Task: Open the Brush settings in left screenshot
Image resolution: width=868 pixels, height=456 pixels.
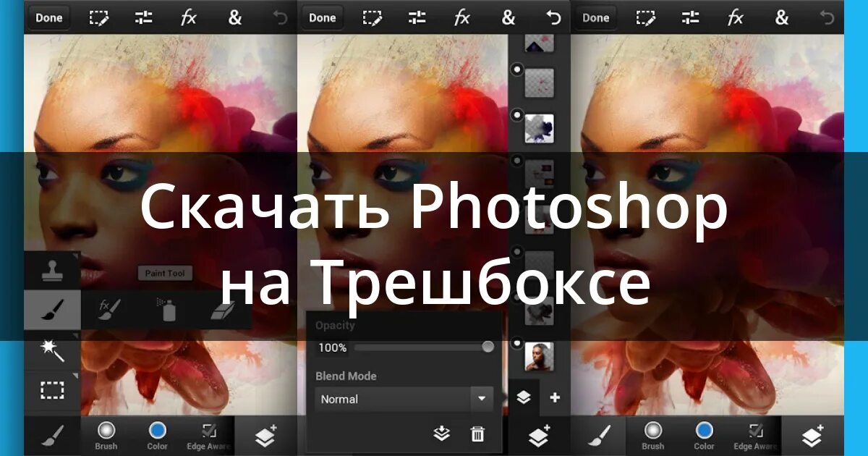Action: coord(106,436)
